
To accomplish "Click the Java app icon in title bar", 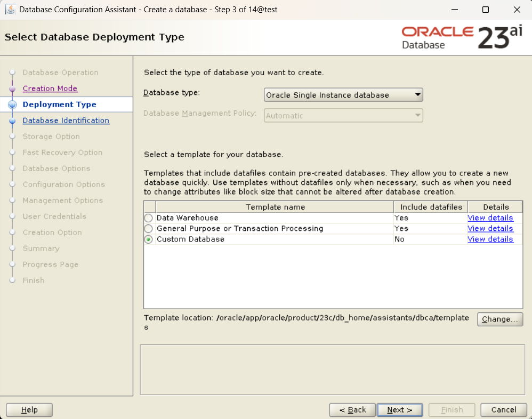I will click(10, 9).
